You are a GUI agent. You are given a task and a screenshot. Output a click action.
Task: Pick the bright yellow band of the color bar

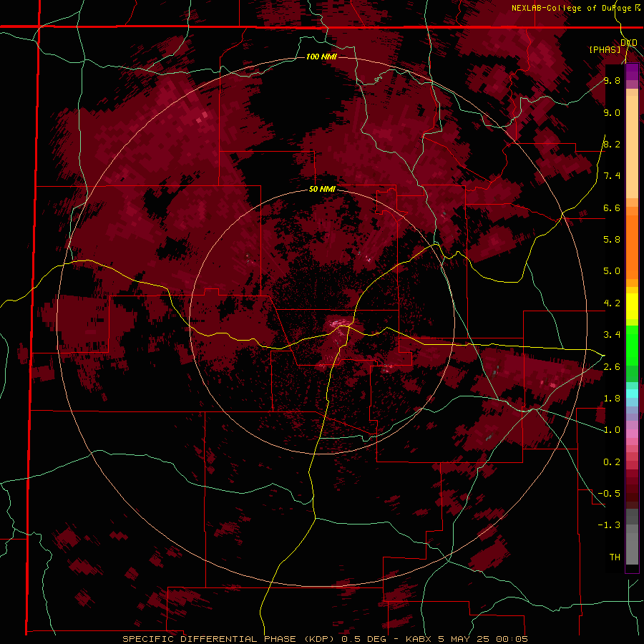coord(632,306)
